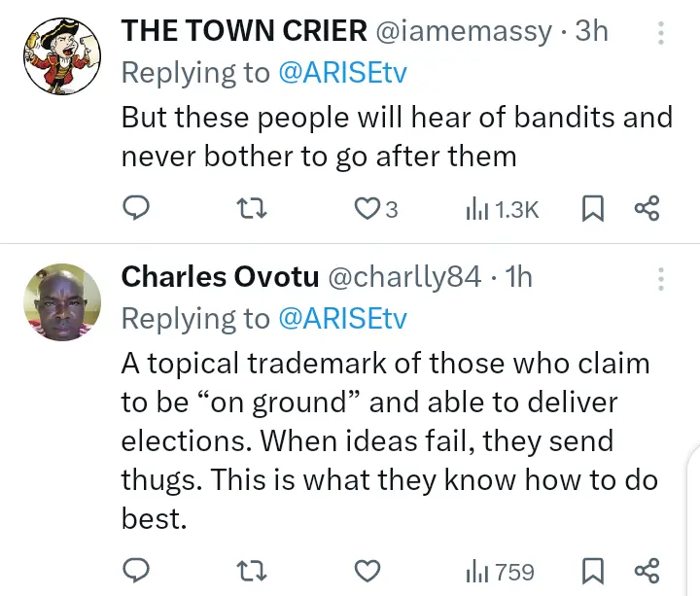Share THE TOWN CRIER's tweet
Viewport: 700px width, 596px height.
pos(647,208)
